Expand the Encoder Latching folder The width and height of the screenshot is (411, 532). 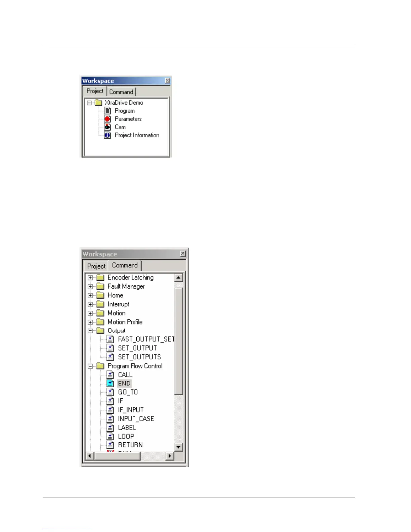coord(90,278)
